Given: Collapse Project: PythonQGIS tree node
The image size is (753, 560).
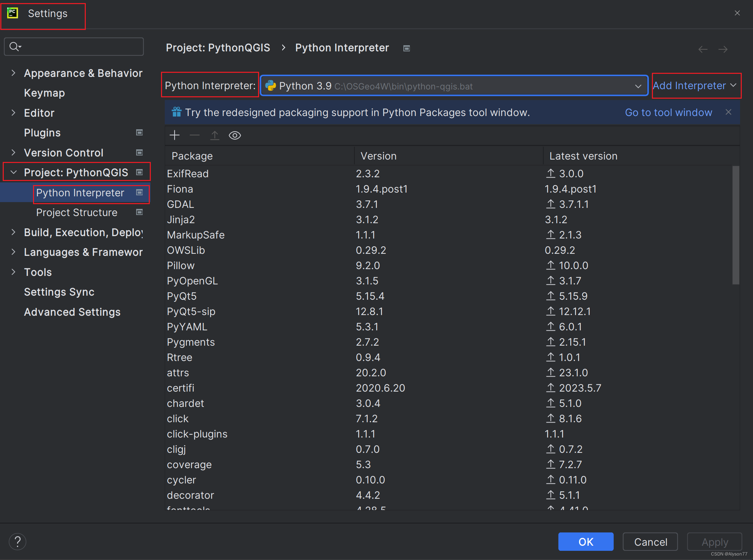Looking at the screenshot, I should pyautogui.click(x=13, y=172).
